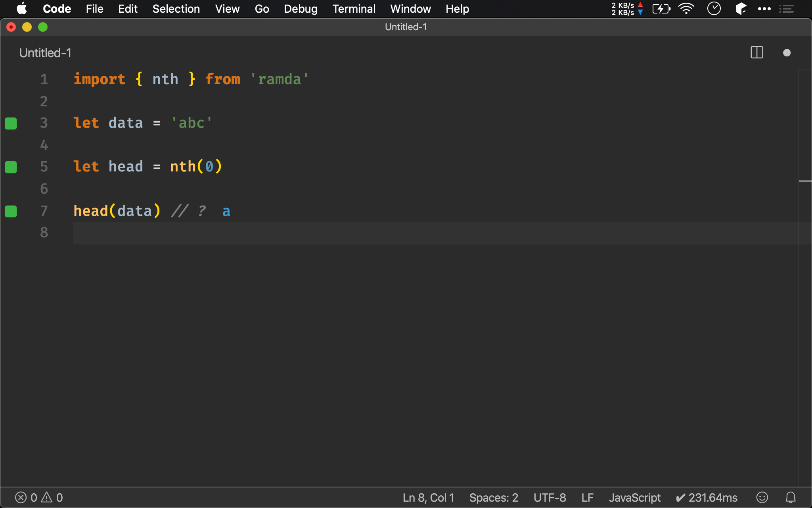
Task: Click 'Ln 8, Col 1' to go to line
Action: coord(429,498)
